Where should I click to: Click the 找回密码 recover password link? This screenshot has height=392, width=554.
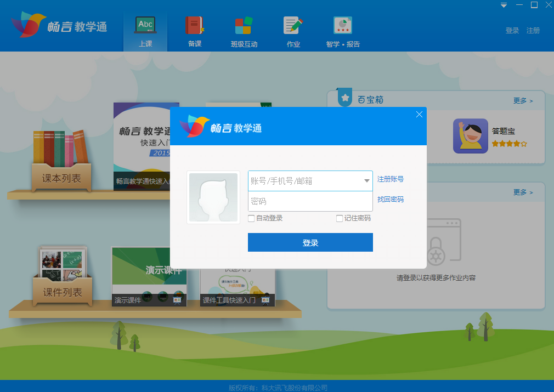(x=392, y=199)
